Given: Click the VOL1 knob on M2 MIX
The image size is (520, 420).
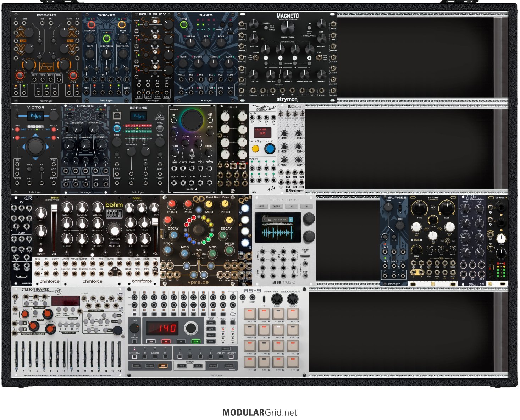Looking at the screenshot, I should (x=226, y=117).
